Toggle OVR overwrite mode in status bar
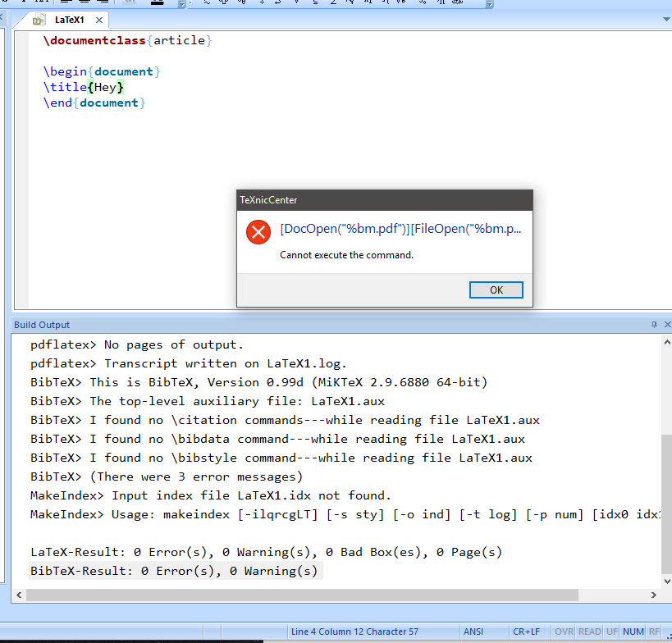This screenshot has width=672, height=643. (x=564, y=632)
